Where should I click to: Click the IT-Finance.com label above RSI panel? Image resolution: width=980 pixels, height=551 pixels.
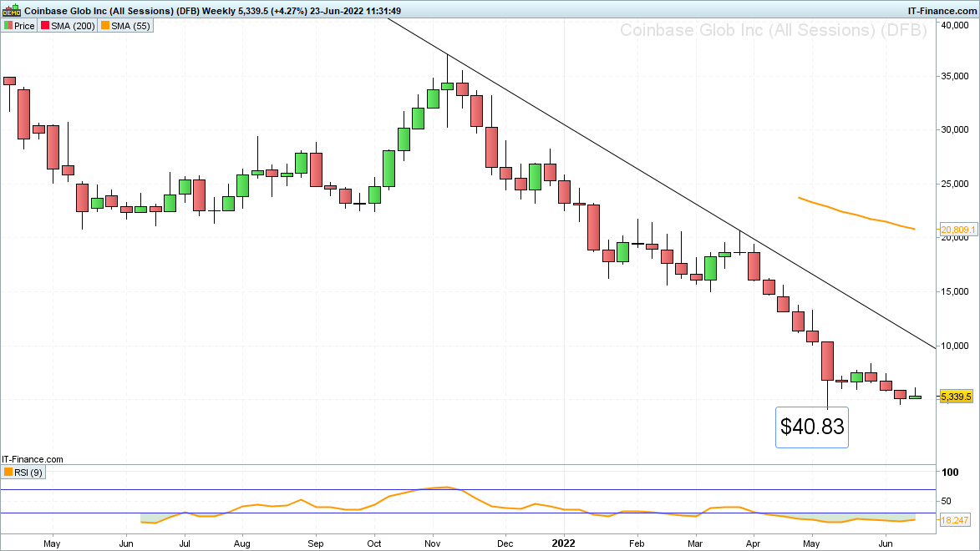coord(33,459)
